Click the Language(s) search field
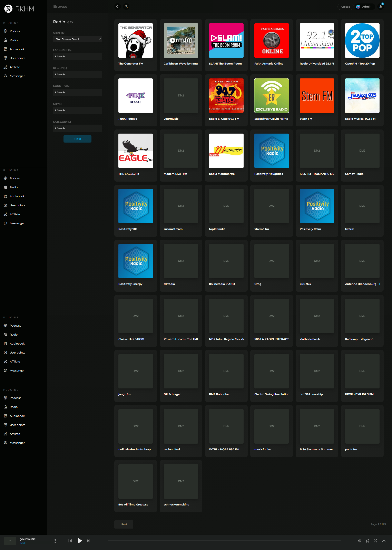Image resolution: width=392 pixels, height=550 pixels. [77, 57]
